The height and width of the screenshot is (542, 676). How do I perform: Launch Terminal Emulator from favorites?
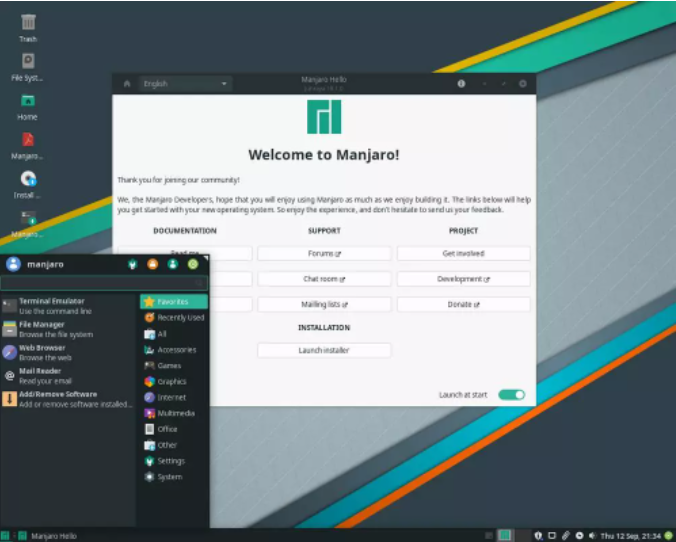pyautogui.click(x=68, y=306)
